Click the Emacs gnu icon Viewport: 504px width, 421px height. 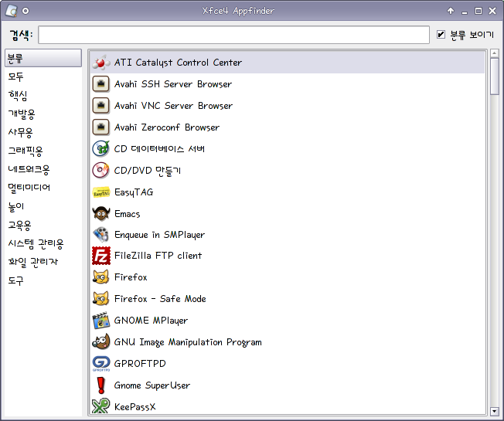[x=101, y=213]
